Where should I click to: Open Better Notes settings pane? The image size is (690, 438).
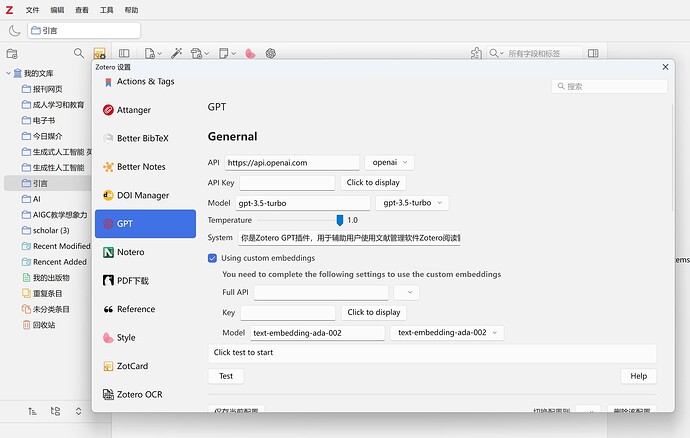point(145,167)
